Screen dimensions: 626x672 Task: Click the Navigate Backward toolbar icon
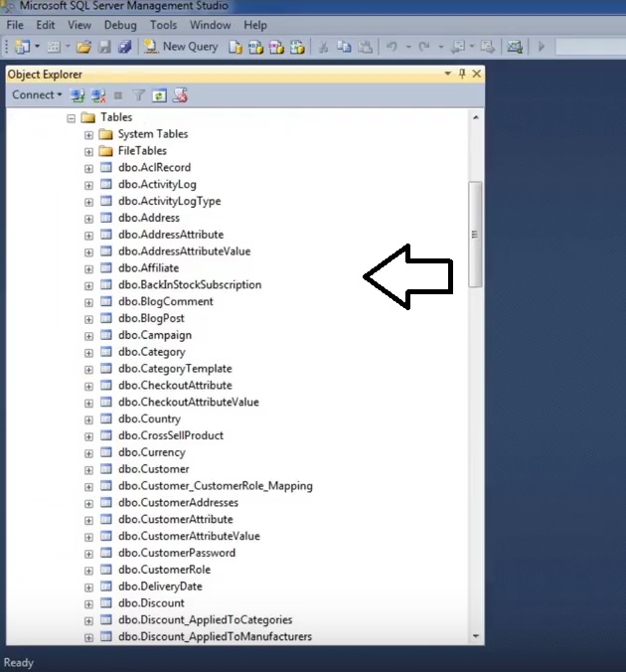click(458, 47)
